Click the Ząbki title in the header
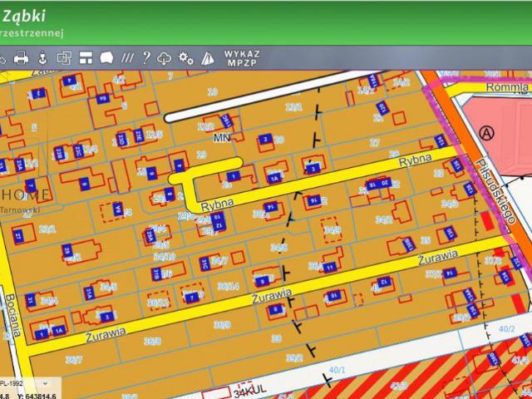This screenshot has height=399, width=532. coord(23,15)
